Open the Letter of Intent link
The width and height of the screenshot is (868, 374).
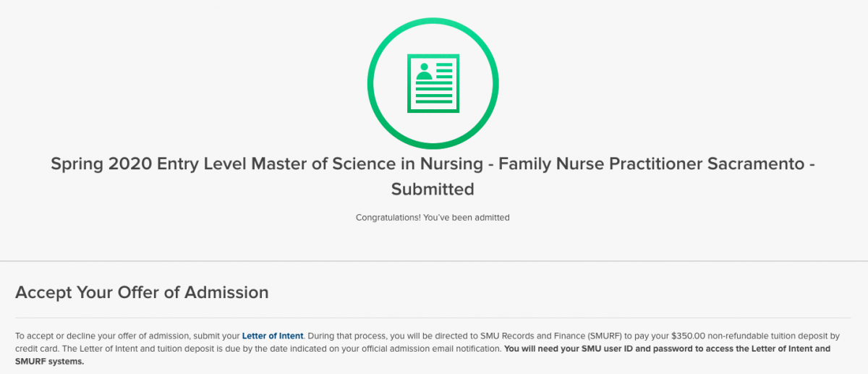[x=273, y=336]
